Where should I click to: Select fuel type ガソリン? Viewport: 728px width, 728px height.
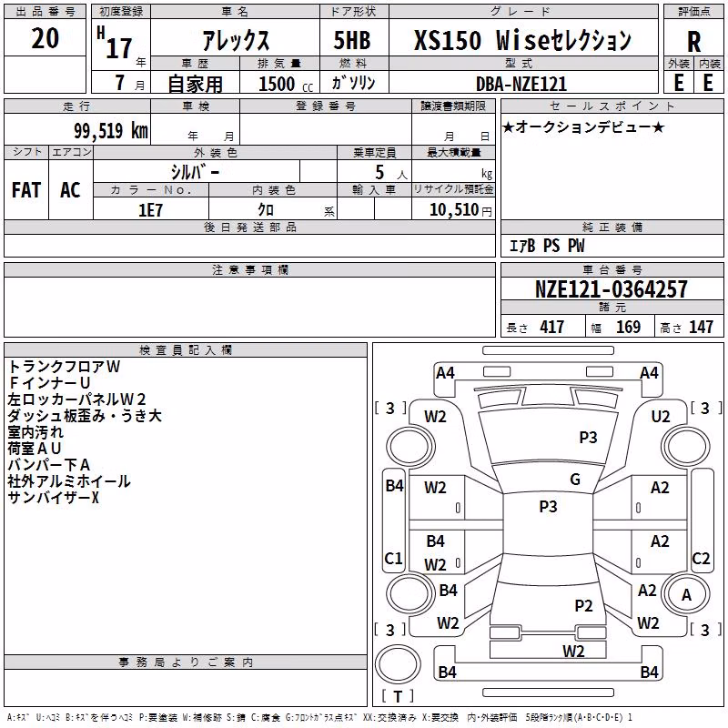353,83
